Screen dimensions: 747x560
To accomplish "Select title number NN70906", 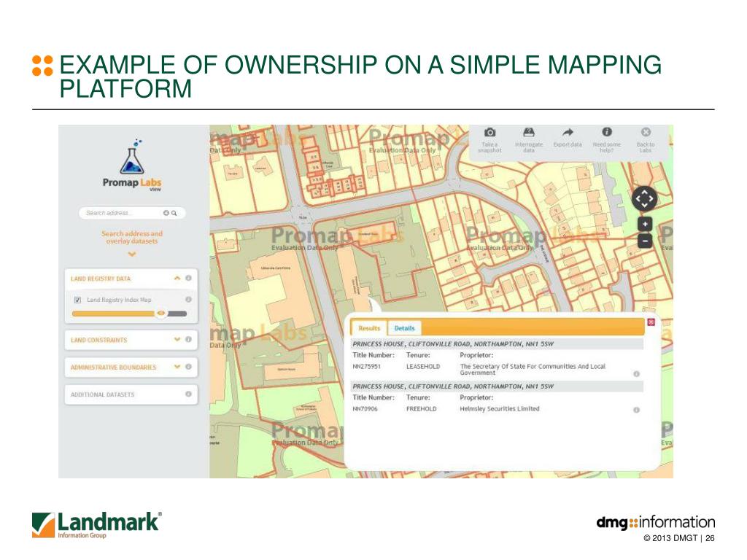I will pyautogui.click(x=365, y=409).
